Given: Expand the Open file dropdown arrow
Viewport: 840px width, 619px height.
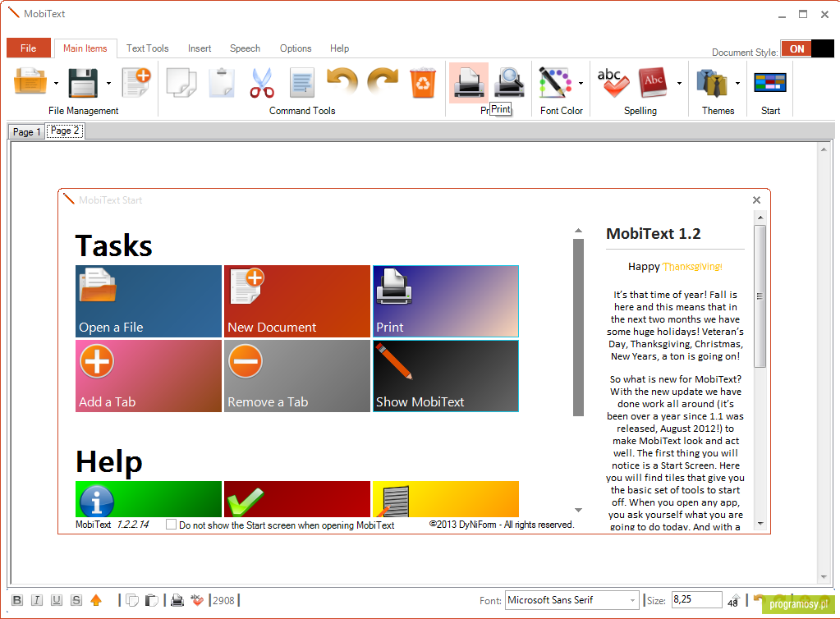Looking at the screenshot, I should tap(57, 83).
